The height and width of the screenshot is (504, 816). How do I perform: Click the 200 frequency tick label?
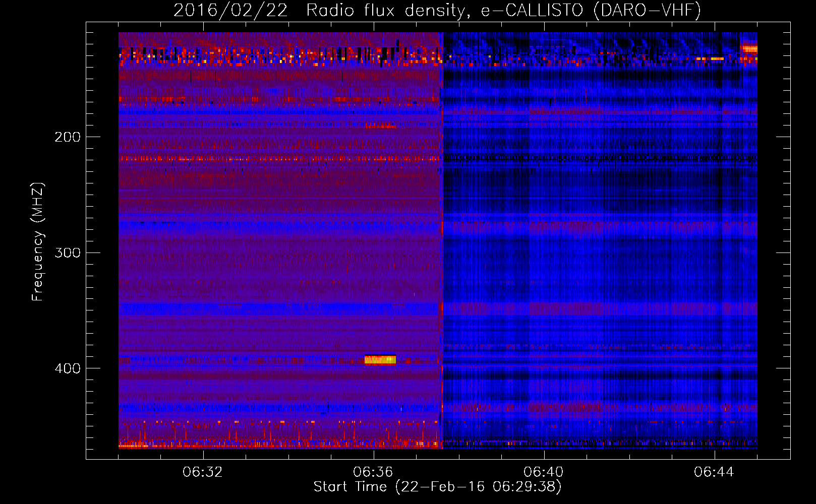tap(68, 137)
